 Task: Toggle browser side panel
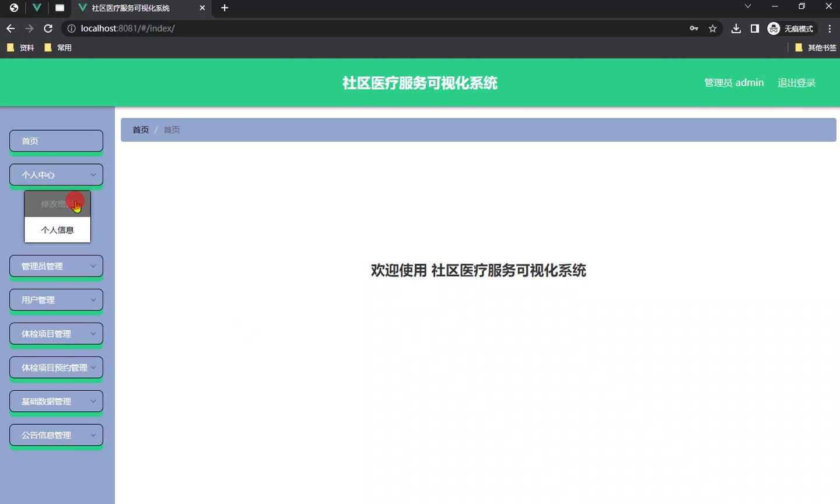[x=755, y=29]
